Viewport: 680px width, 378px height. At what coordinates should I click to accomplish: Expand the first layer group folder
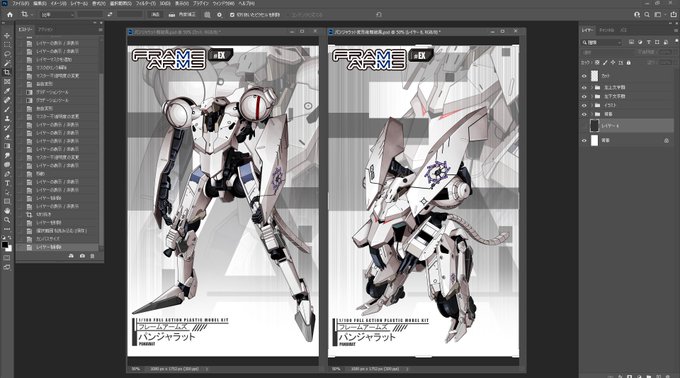(592, 88)
